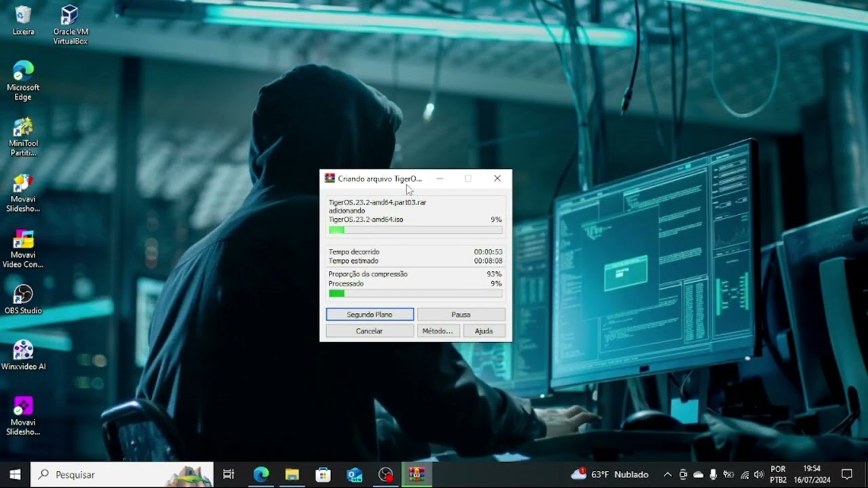This screenshot has height=488, width=868.
Task: Click the Segundo Plano button
Action: (370, 314)
